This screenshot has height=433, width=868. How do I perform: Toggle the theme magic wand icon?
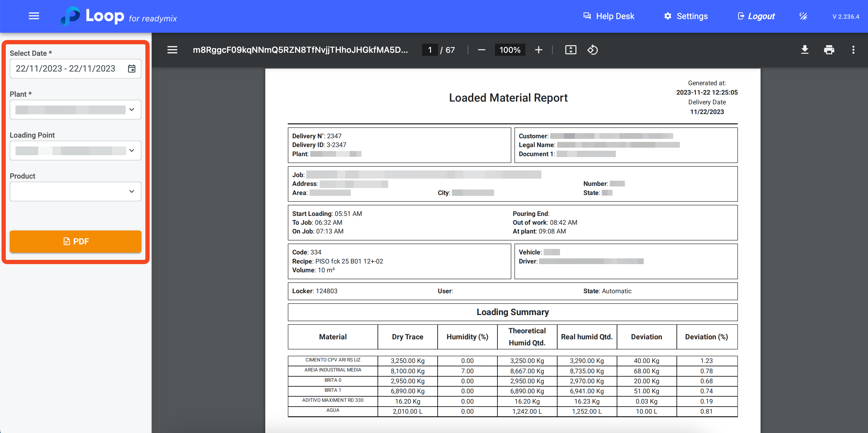point(803,16)
